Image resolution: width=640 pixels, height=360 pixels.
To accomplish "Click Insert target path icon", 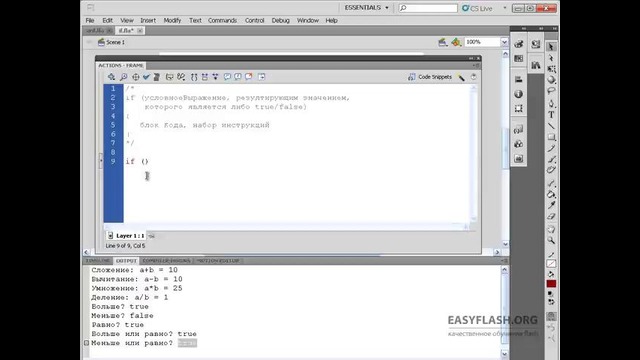I will click(136, 77).
